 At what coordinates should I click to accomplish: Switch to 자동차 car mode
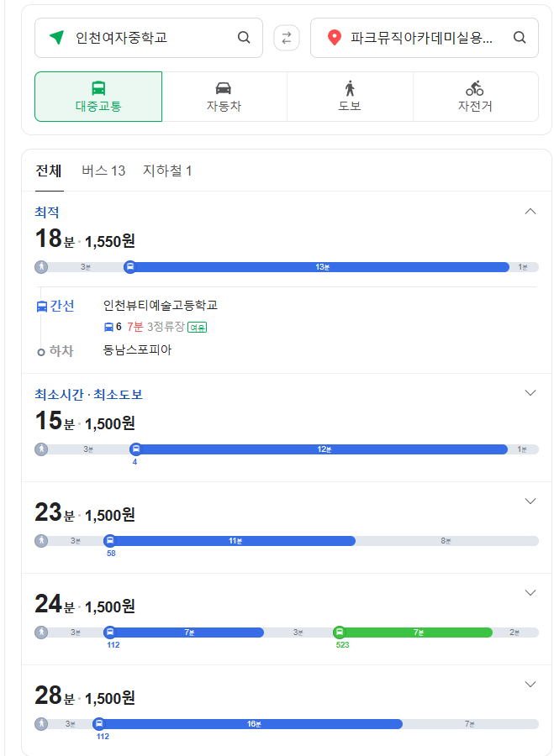click(x=224, y=97)
